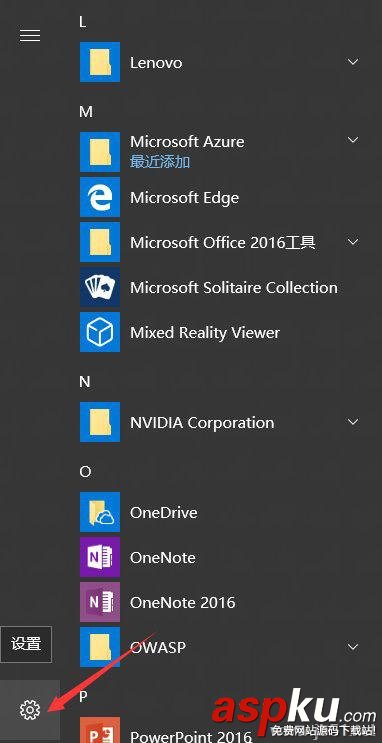
Task: Click the hamburger menu icon
Action: (x=30, y=36)
